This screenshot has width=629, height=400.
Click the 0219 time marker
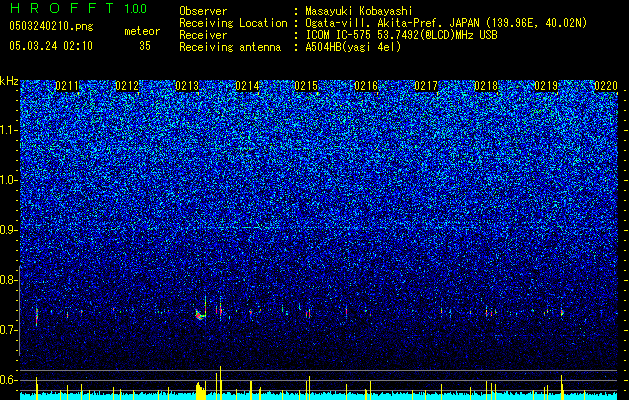(x=546, y=86)
